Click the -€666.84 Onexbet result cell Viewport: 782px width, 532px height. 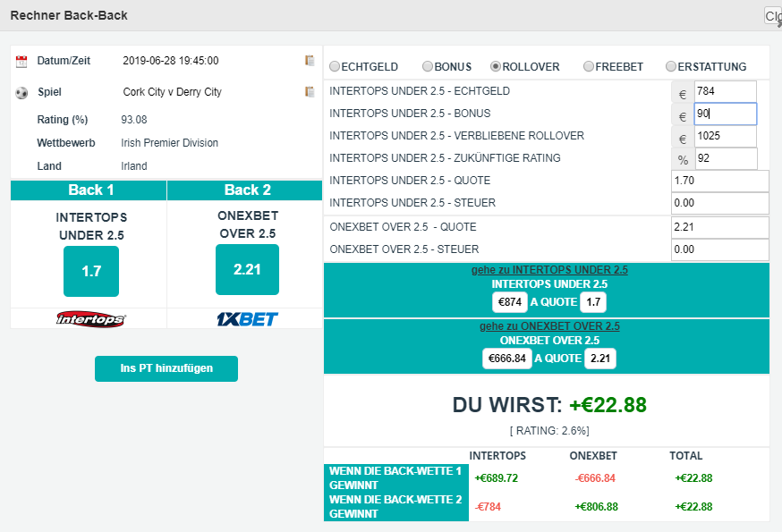(x=596, y=478)
